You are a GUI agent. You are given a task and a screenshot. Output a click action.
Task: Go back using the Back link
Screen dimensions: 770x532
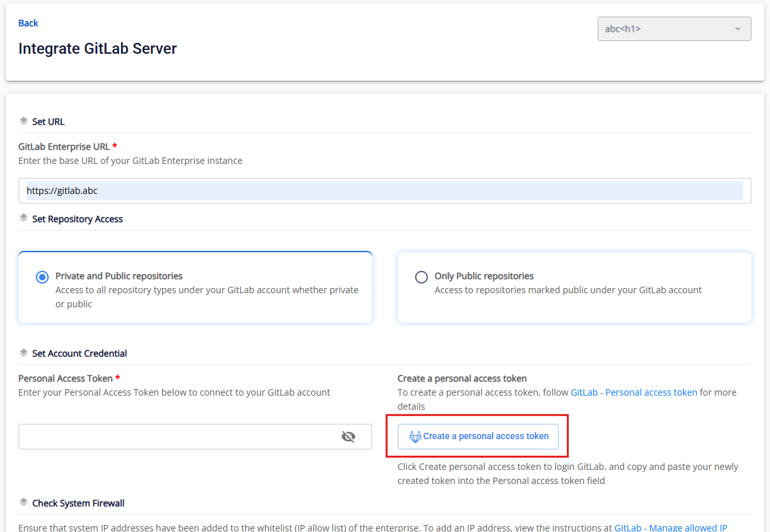[x=28, y=23]
